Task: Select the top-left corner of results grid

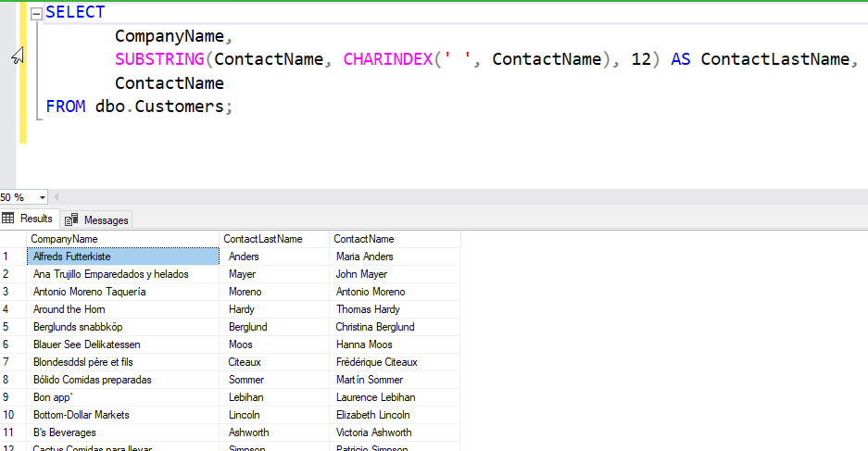Action: [12, 239]
